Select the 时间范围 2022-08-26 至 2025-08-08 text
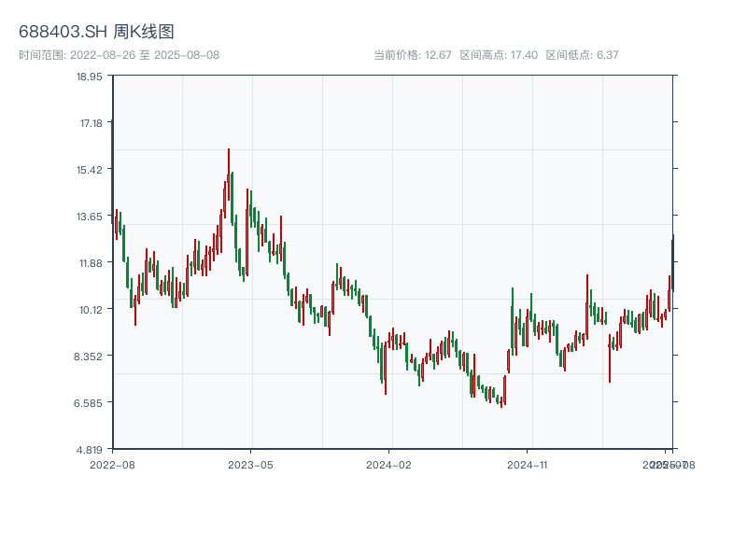Viewport: 747px width, 560px height. [x=120, y=55]
